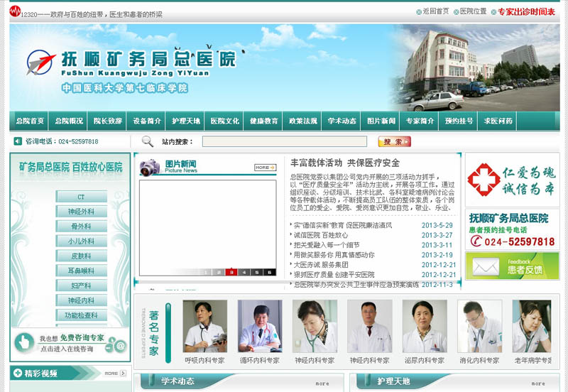
Task: Switch to slide 5 in picture news
Action: click(256, 272)
